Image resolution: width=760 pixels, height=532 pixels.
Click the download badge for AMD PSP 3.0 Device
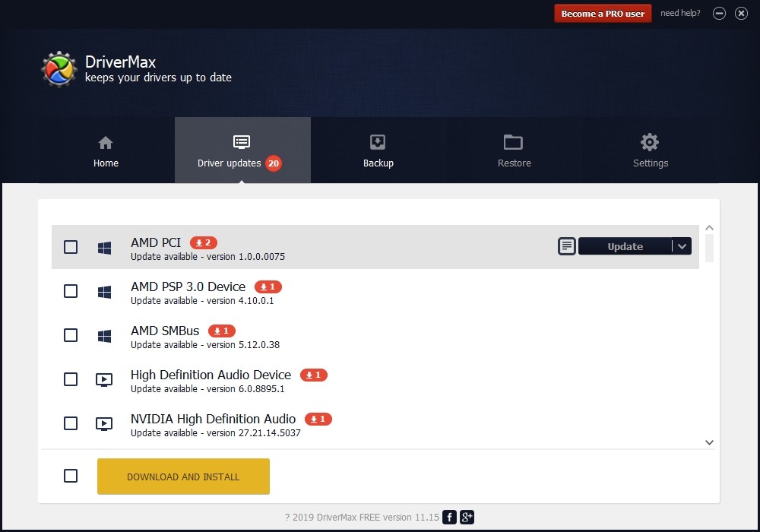click(268, 287)
